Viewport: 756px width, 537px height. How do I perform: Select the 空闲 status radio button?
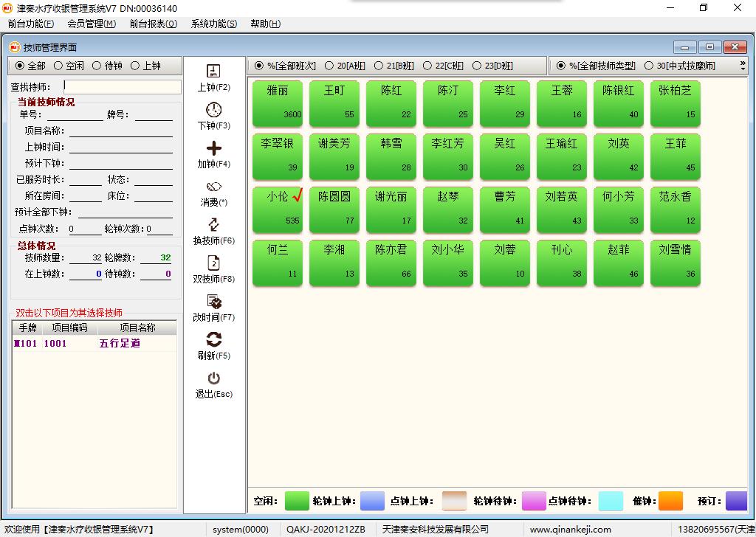pyautogui.click(x=58, y=66)
